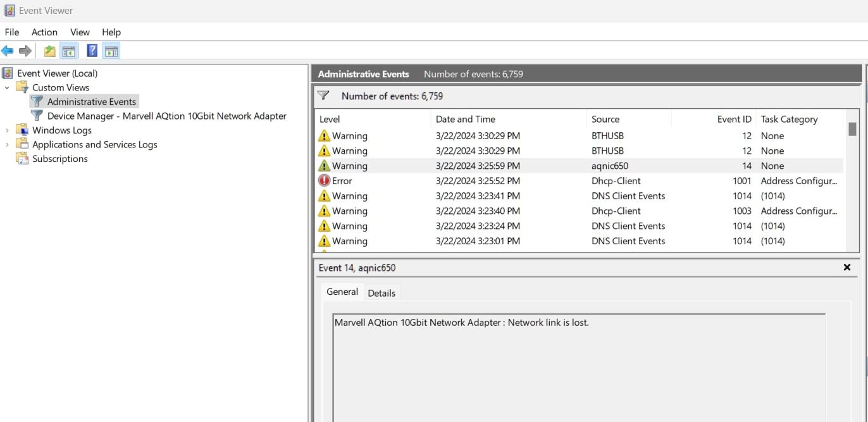This screenshot has width=868, height=422.
Task: Click the warning icon on the 3:23:01 PM row
Action: (x=324, y=241)
